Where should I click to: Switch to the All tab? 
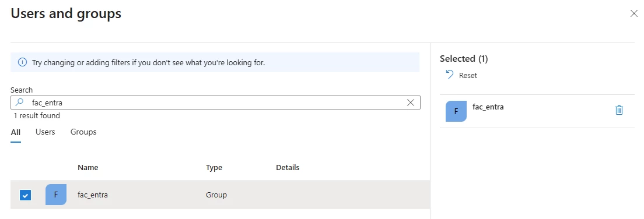click(16, 132)
